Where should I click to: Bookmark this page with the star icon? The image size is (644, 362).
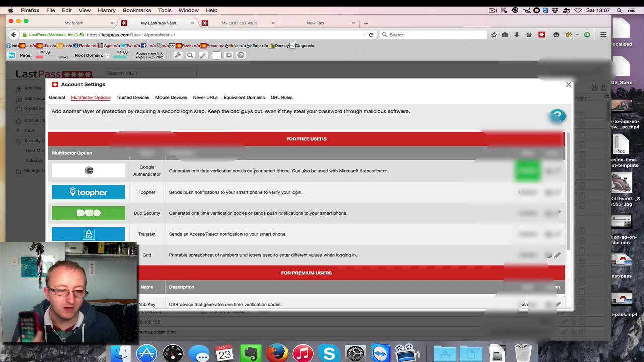[x=494, y=35]
